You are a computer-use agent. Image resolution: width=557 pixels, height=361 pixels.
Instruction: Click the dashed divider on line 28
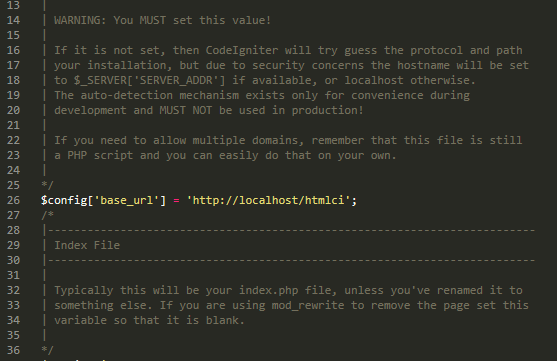(x=290, y=230)
